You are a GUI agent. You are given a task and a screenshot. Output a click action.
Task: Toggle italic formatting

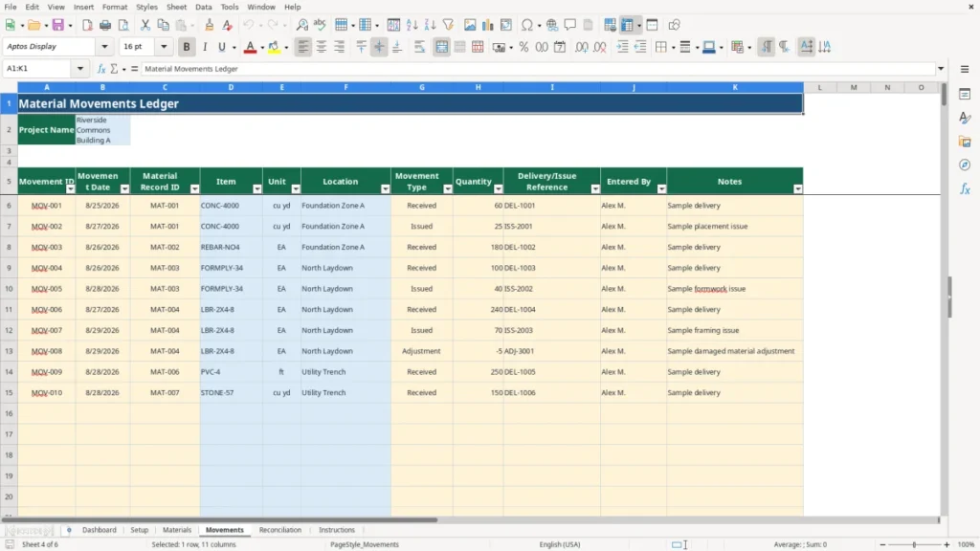click(x=205, y=47)
